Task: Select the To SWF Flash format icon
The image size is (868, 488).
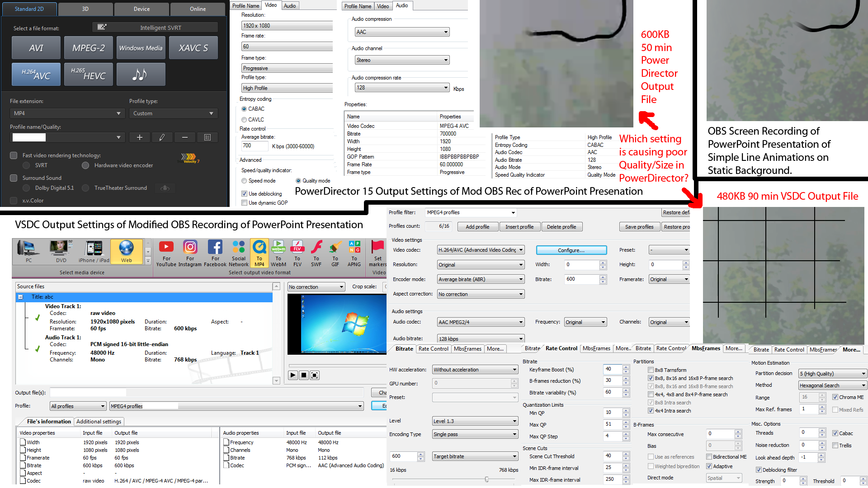Action: pos(316,253)
